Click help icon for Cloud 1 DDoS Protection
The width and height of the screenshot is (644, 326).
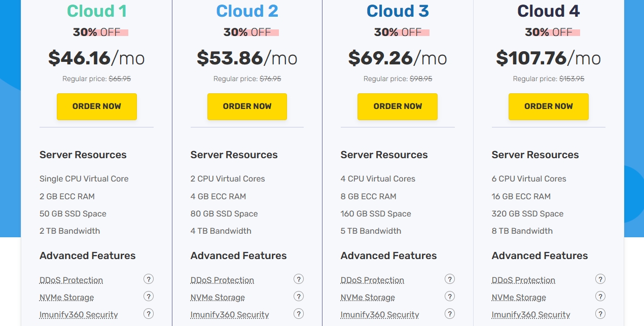coord(148,279)
